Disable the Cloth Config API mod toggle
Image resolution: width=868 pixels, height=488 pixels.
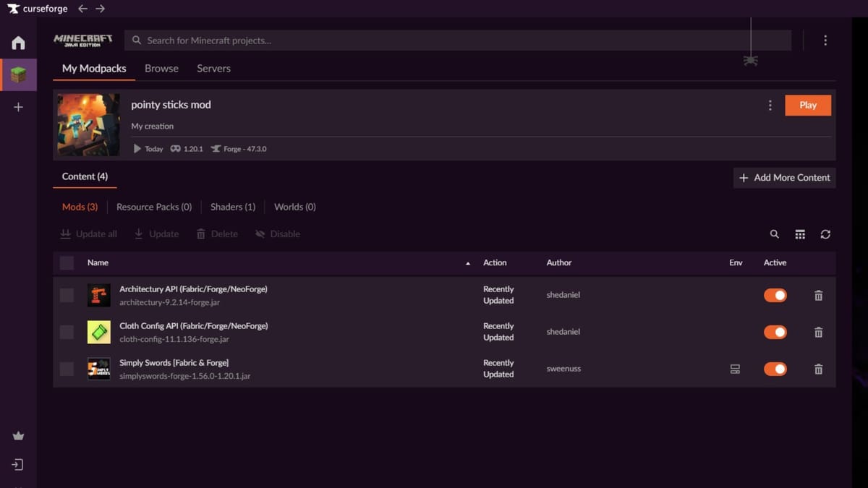pyautogui.click(x=775, y=332)
